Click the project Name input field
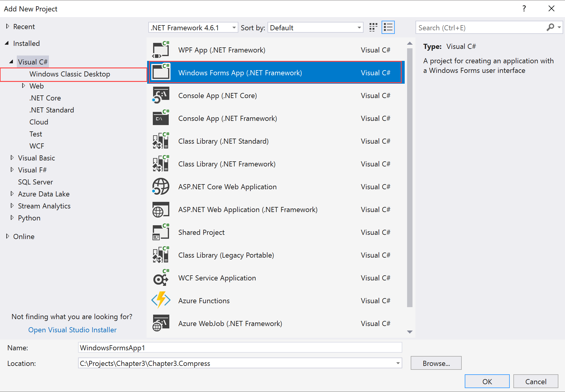This screenshot has width=565, height=392. click(240, 348)
